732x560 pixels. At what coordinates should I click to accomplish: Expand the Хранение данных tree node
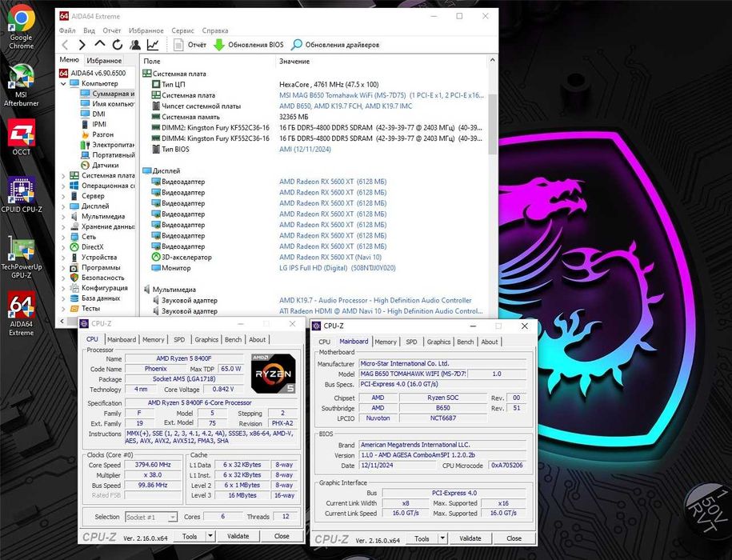coord(63,227)
